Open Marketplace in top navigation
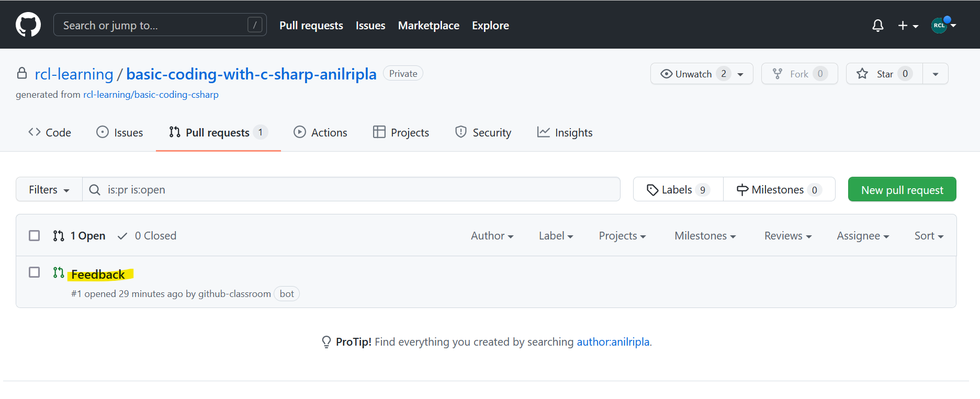Viewport: 980px width, 399px height. coord(429,25)
